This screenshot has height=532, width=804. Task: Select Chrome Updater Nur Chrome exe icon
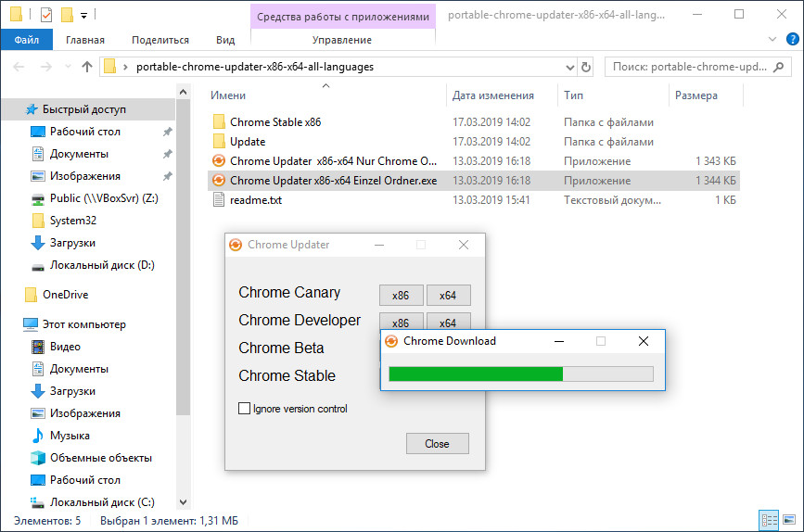point(219,161)
